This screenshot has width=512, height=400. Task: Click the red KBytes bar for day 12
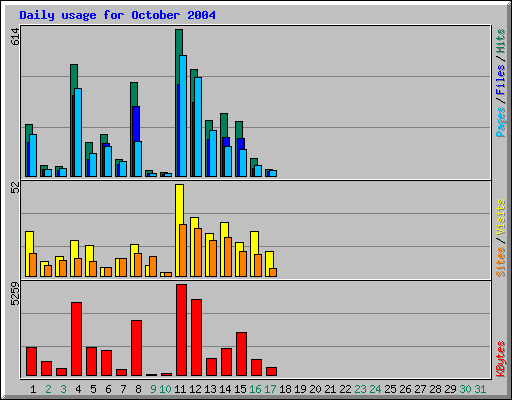click(x=196, y=337)
